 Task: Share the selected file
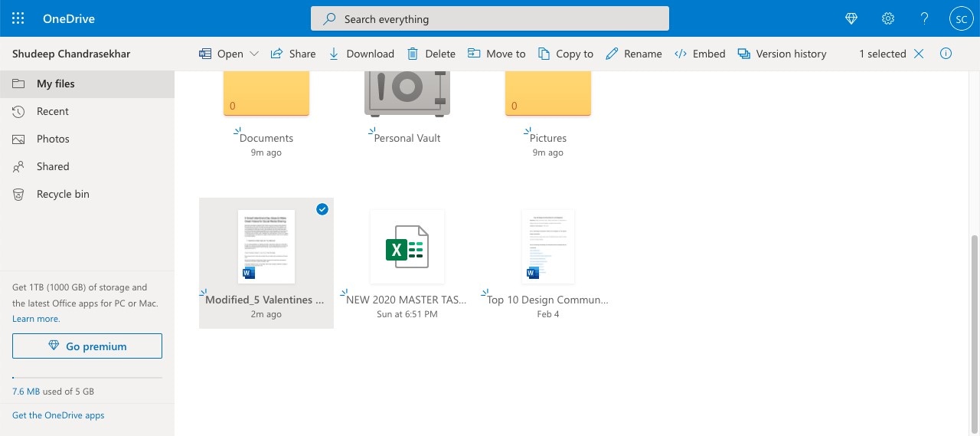(293, 54)
